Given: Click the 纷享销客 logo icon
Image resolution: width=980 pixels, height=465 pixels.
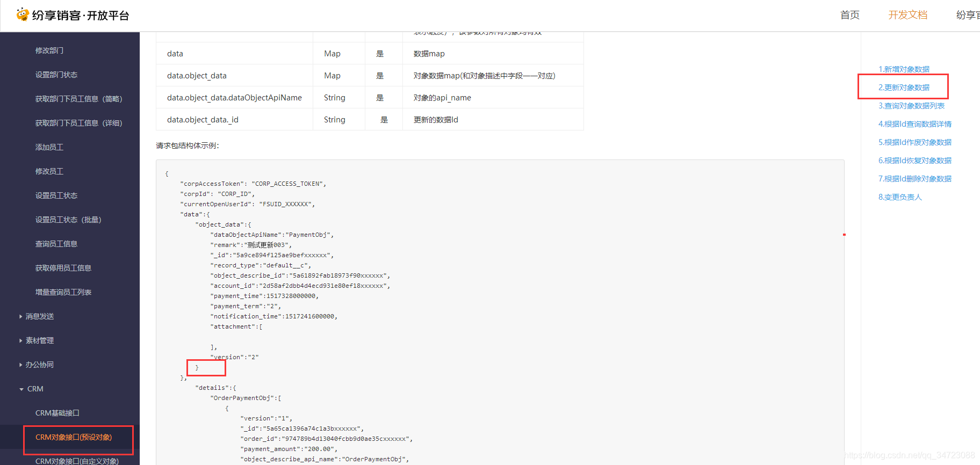Looking at the screenshot, I should point(23,14).
